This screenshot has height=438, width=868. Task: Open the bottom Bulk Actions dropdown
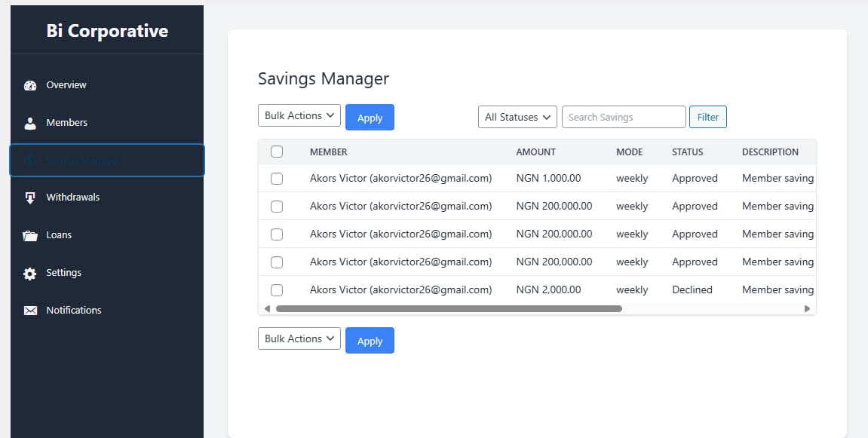(299, 339)
